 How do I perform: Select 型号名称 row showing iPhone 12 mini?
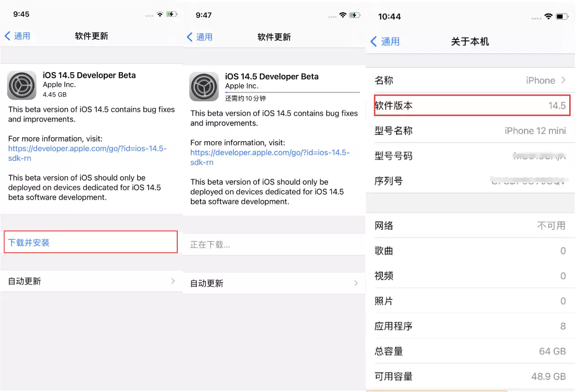point(471,131)
